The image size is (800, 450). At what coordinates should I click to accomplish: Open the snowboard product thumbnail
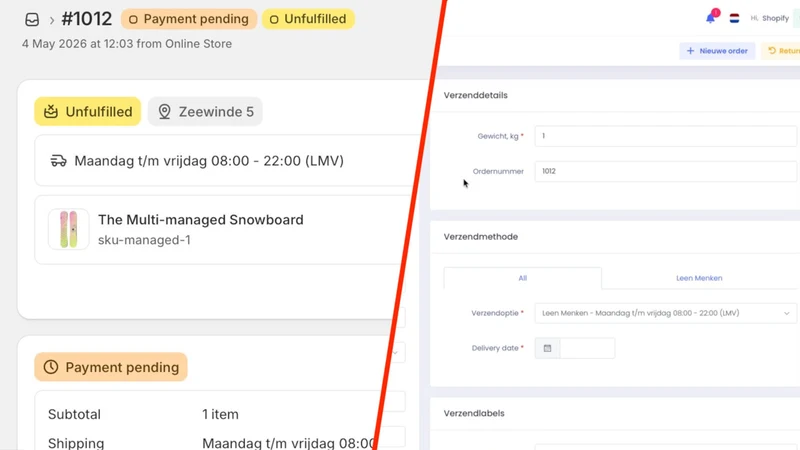click(x=68, y=229)
